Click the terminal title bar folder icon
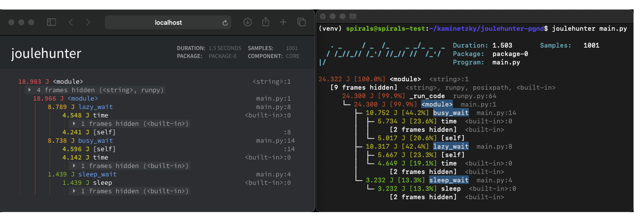 pos(353,16)
